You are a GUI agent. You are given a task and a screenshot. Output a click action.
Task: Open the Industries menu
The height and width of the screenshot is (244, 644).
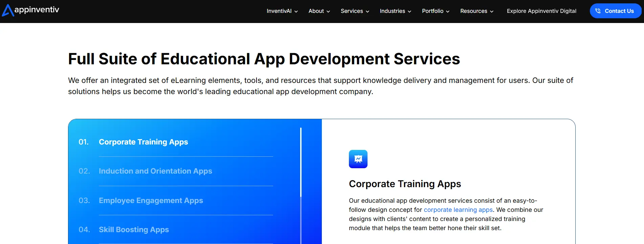pyautogui.click(x=396, y=11)
